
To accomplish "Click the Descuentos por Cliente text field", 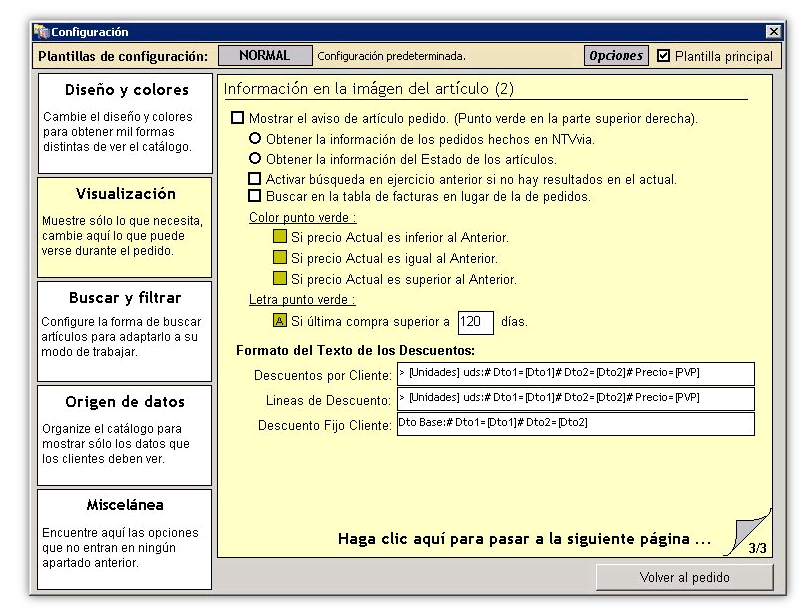I will [575, 374].
